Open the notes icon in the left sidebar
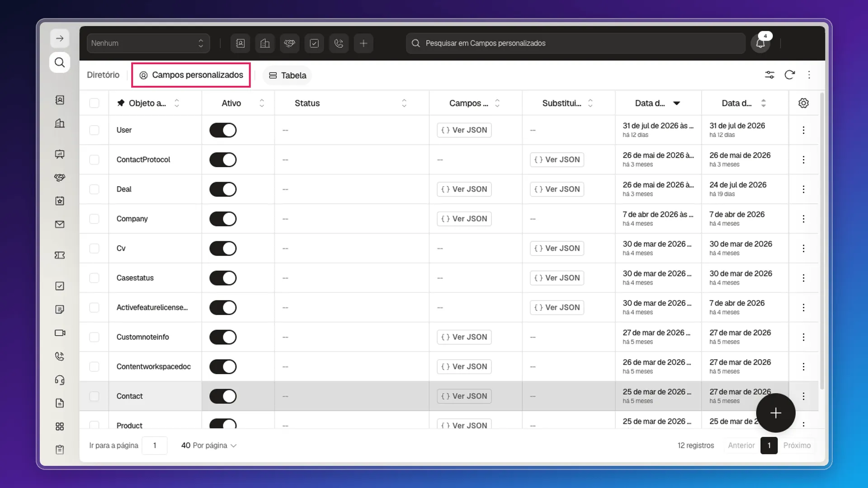 coord(60,310)
